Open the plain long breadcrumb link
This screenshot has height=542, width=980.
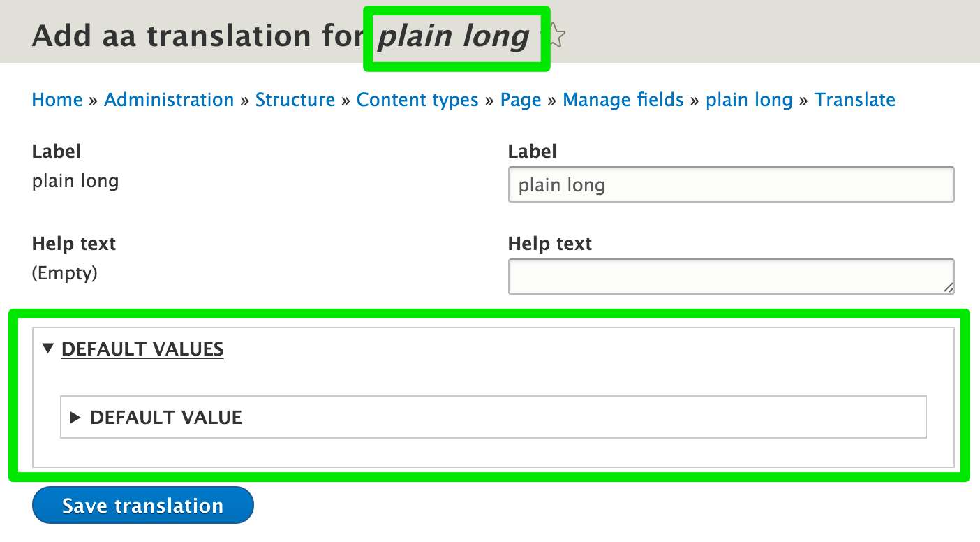click(749, 100)
